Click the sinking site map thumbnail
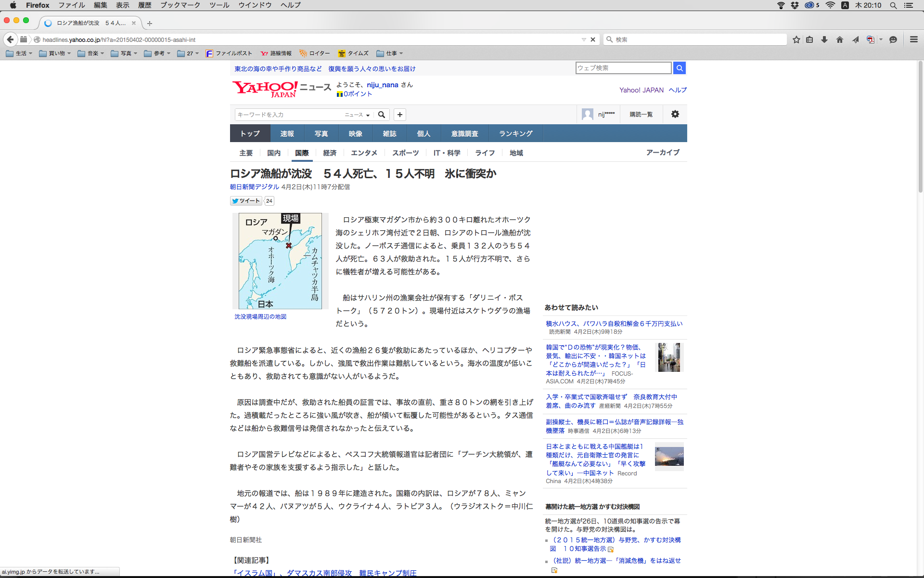Viewport: 924px width, 578px height. (280, 261)
